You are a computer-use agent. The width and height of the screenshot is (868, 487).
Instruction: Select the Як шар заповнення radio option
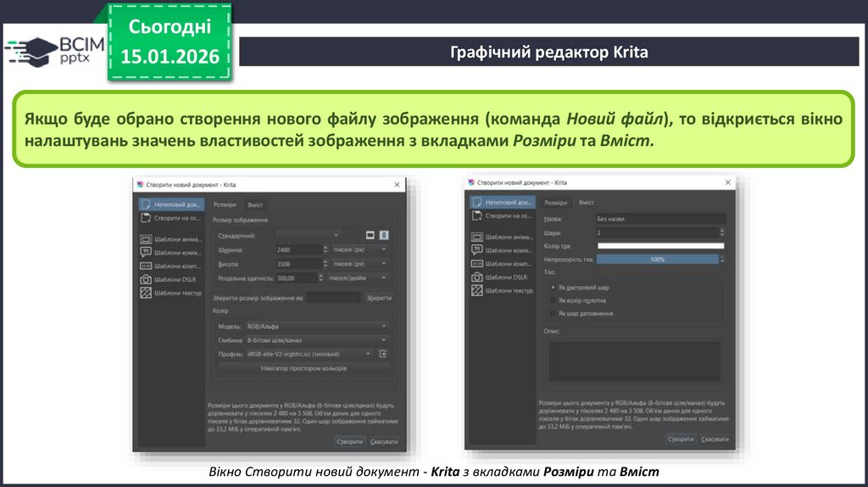(x=581, y=314)
